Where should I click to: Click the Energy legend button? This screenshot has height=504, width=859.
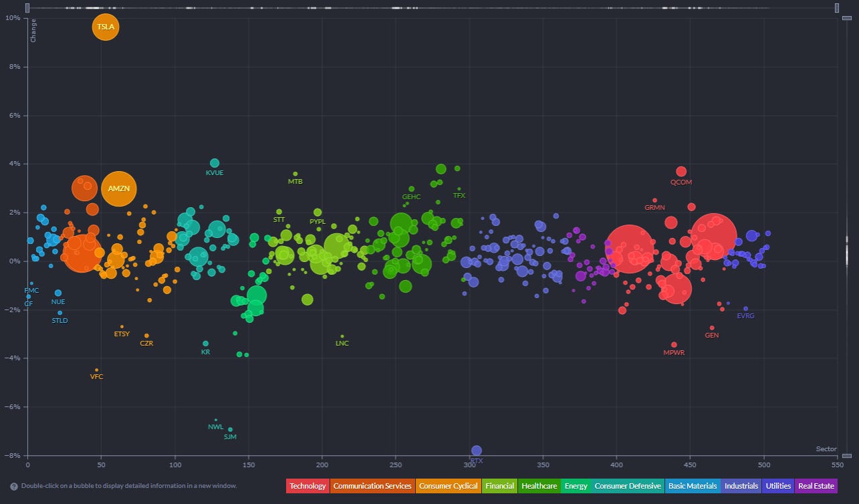pyautogui.click(x=575, y=486)
